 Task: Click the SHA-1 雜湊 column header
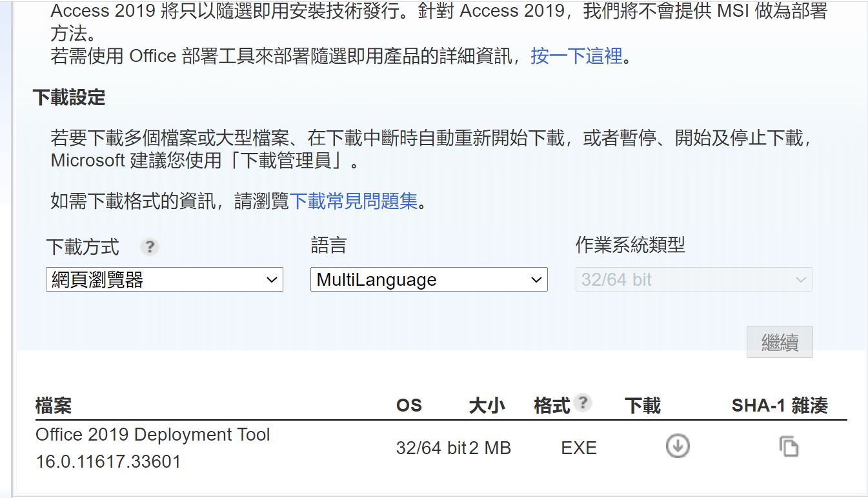(780, 406)
